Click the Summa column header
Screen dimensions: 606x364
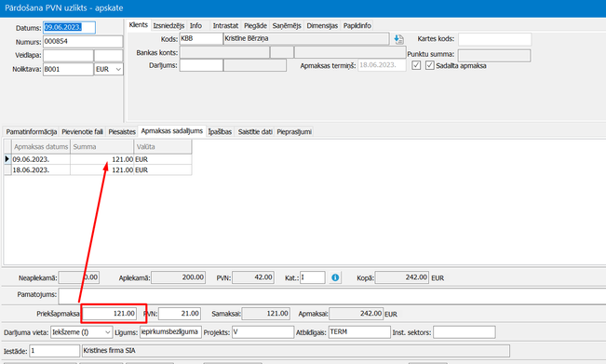coord(102,147)
